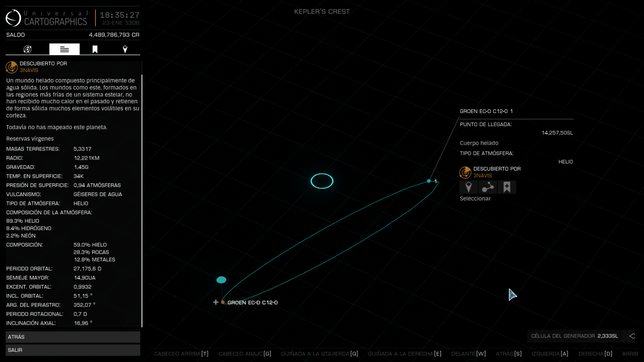The width and height of the screenshot is (644, 362).
Task: Click the jump range value 2,333SL
Action: [608, 336]
